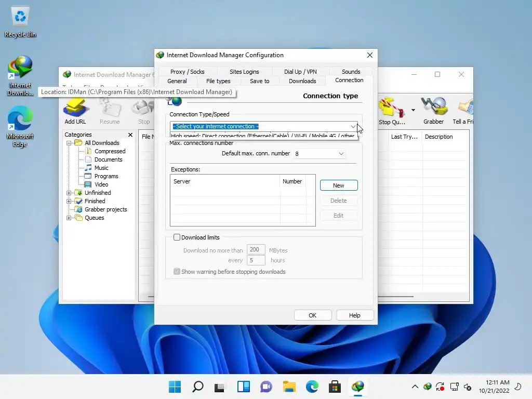Click the New exception button
Image resolution: width=532 pixels, height=399 pixels.
tap(339, 185)
